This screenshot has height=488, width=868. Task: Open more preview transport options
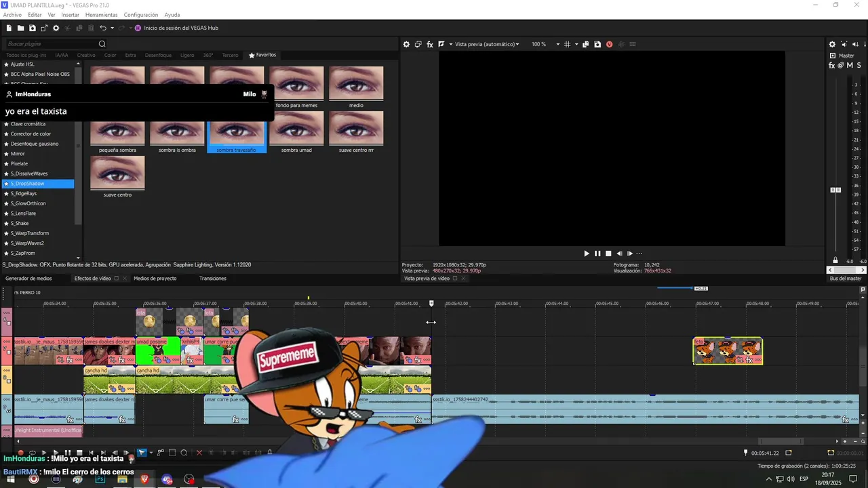[639, 253]
